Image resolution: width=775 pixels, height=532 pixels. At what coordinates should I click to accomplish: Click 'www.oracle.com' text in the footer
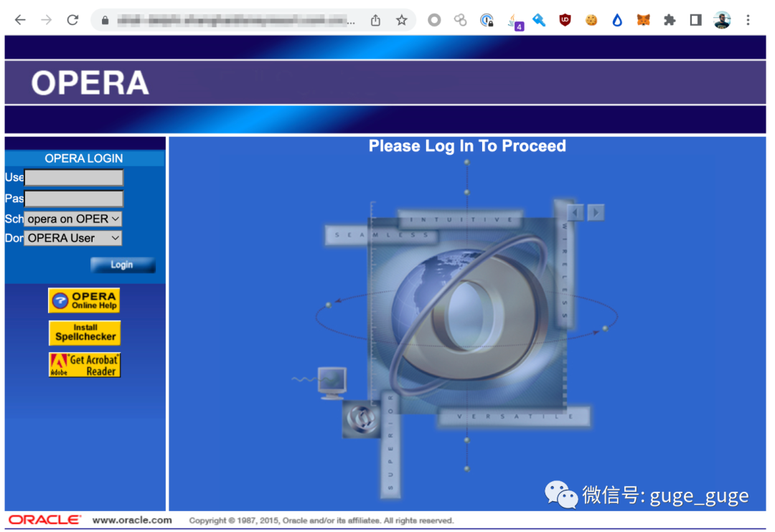[132, 520]
